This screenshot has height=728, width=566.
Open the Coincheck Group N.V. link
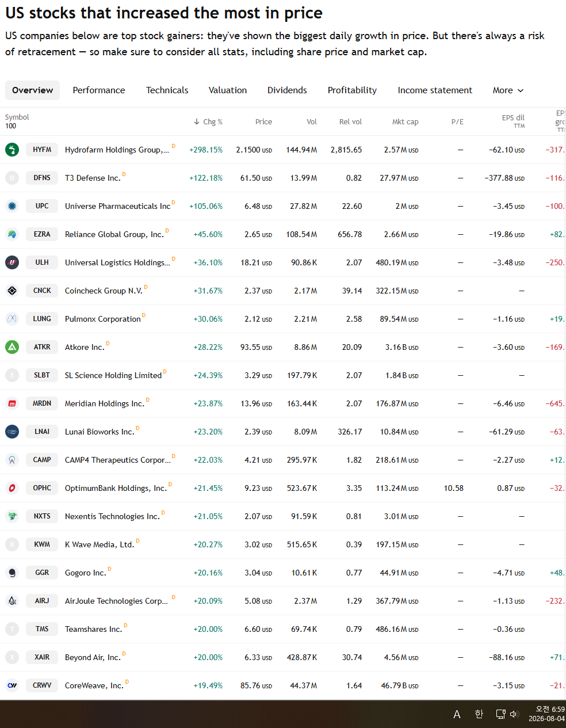tap(104, 291)
